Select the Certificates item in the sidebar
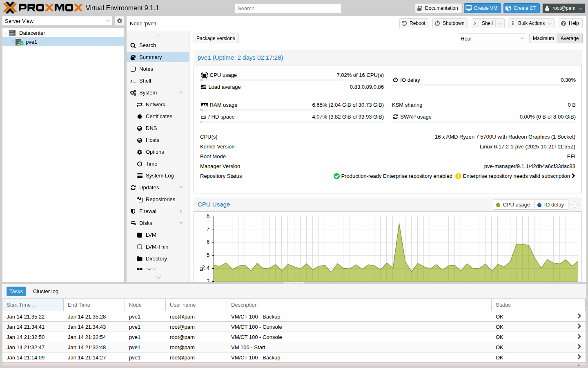Viewport: 588px width, 368px height. pyautogui.click(x=159, y=116)
